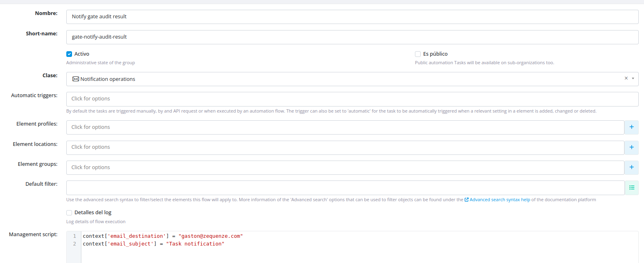Click the plus icon beside Element locations
644x263 pixels.
pos(631,147)
